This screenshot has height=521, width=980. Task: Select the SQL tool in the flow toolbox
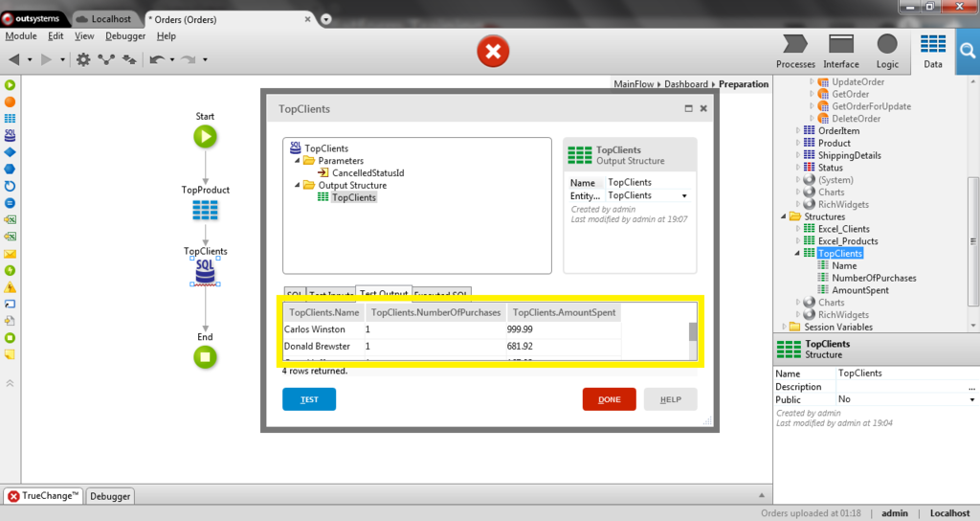pyautogui.click(x=10, y=135)
